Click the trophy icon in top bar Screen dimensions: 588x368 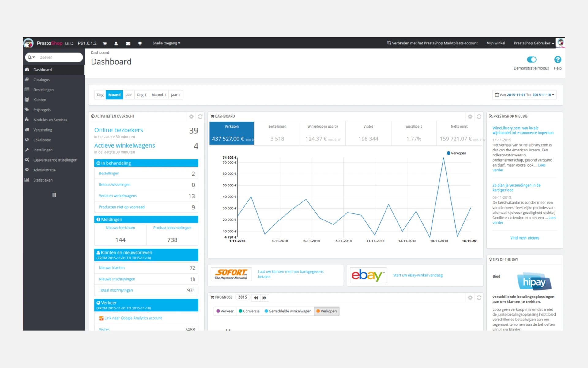point(140,44)
